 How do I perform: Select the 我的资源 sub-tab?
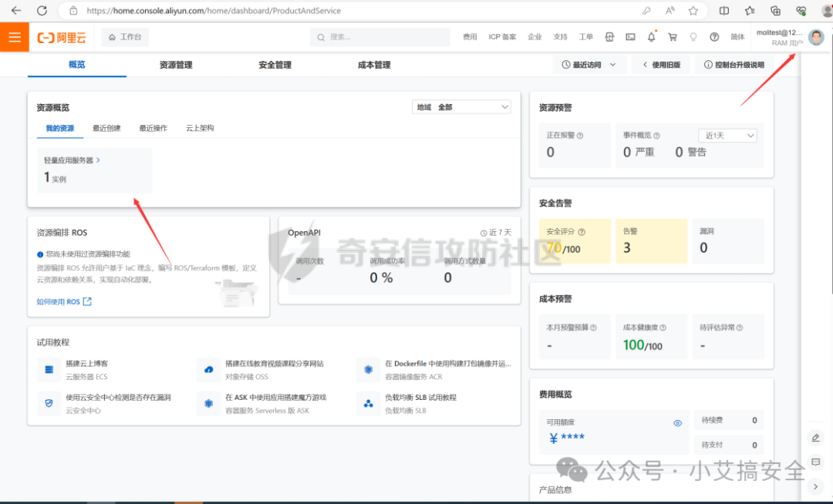pyautogui.click(x=60, y=129)
